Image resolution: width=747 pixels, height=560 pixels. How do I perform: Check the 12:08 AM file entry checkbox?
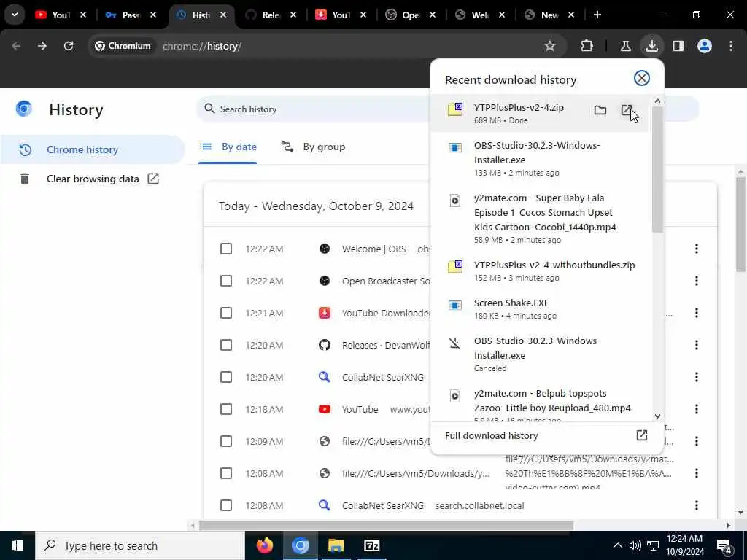(226, 473)
